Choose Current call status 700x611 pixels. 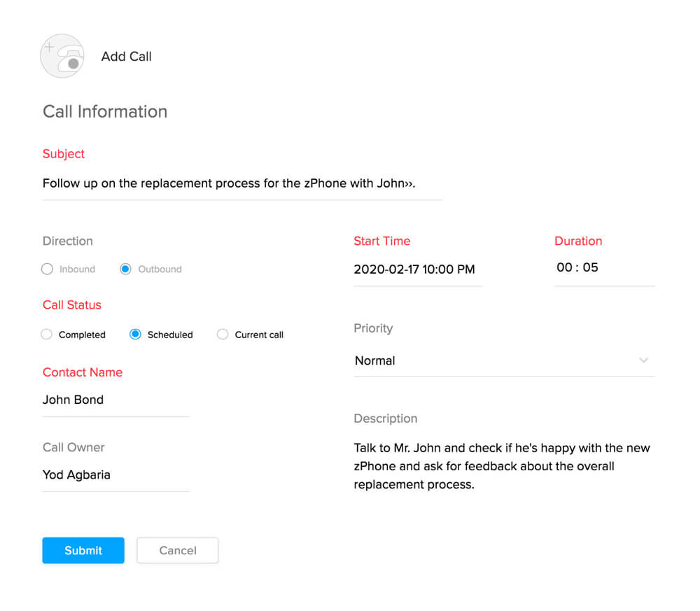pyautogui.click(x=223, y=335)
